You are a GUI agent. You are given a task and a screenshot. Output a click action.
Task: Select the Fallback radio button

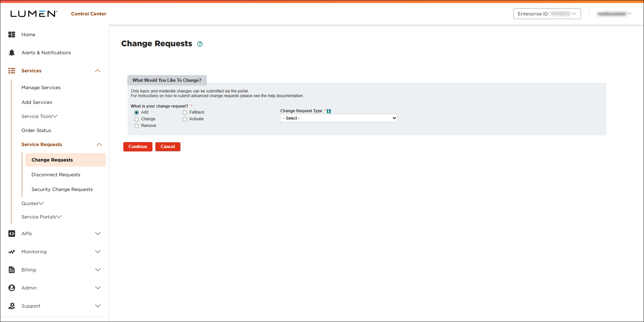185,112
